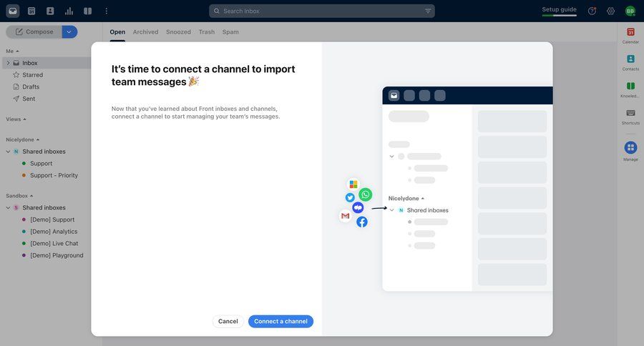Open the Compose dropdown arrow
The height and width of the screenshot is (346, 644).
point(69,31)
